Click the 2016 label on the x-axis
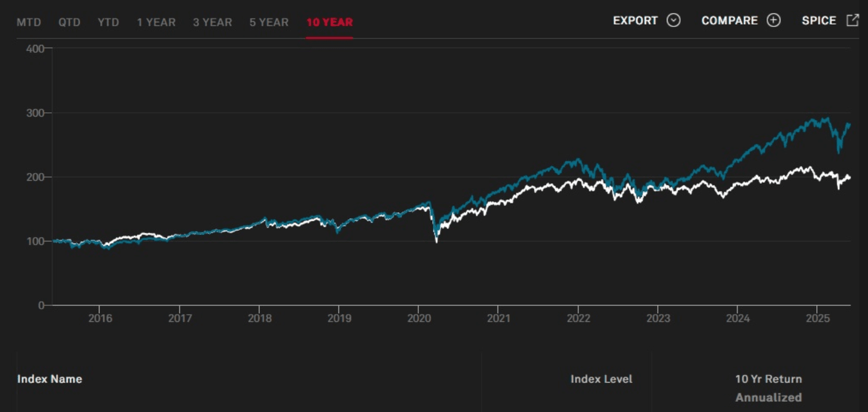The image size is (868, 412). coord(100,318)
